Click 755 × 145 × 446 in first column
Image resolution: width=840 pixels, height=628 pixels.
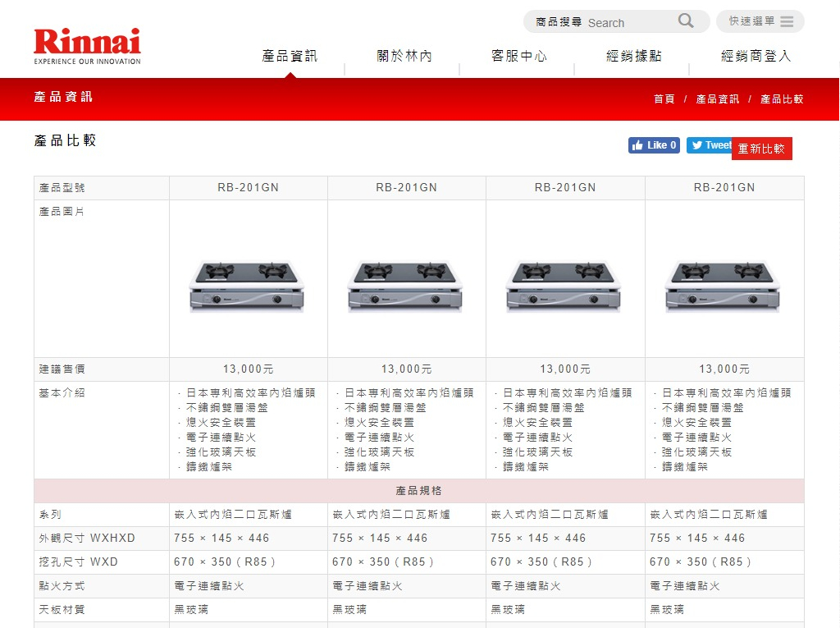(x=221, y=539)
